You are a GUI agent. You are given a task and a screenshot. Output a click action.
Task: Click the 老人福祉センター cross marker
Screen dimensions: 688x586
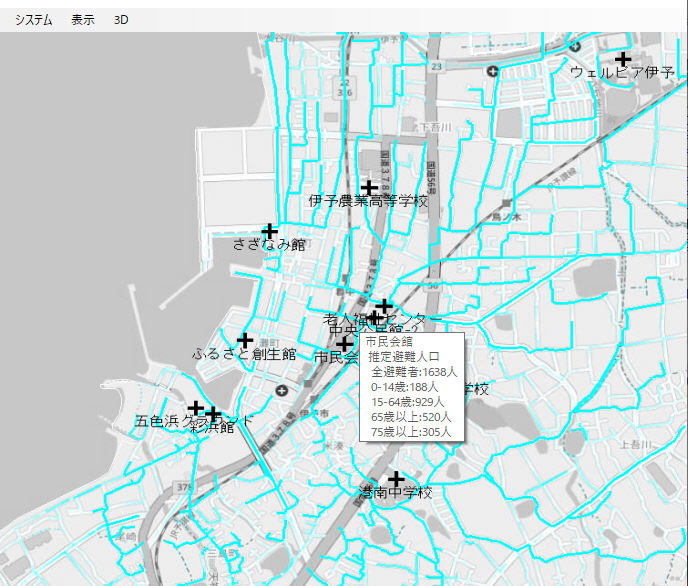tap(384, 305)
